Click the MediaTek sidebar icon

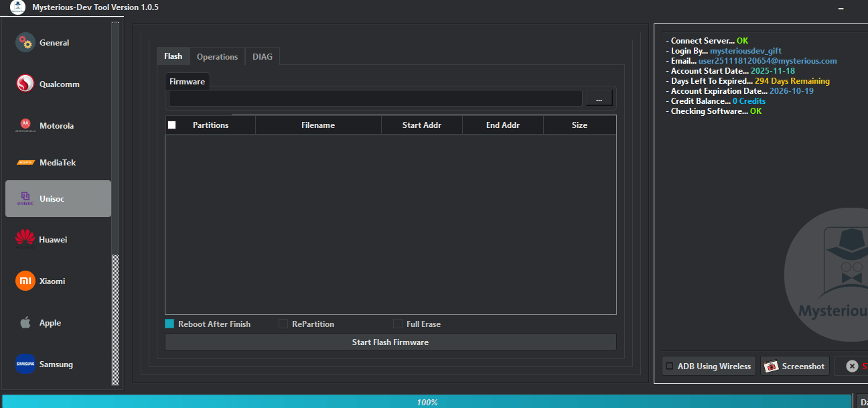(x=25, y=162)
